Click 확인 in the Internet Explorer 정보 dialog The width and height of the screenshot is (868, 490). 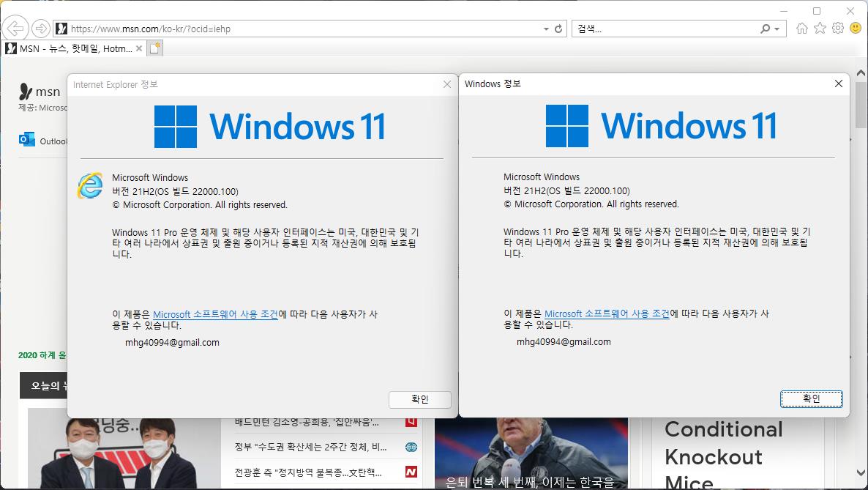419,400
